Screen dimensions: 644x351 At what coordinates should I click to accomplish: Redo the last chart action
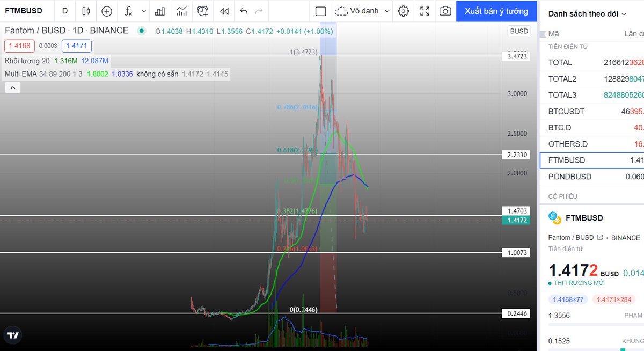(259, 11)
